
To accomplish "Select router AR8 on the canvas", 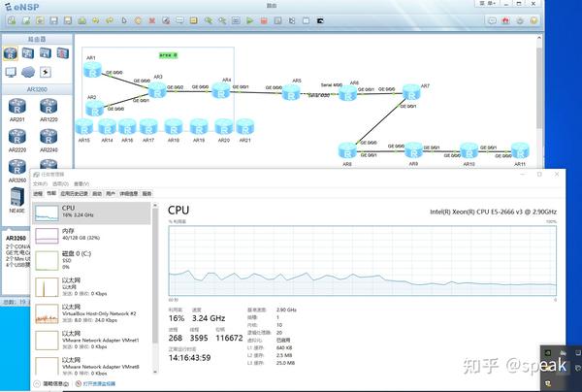I will [348, 150].
